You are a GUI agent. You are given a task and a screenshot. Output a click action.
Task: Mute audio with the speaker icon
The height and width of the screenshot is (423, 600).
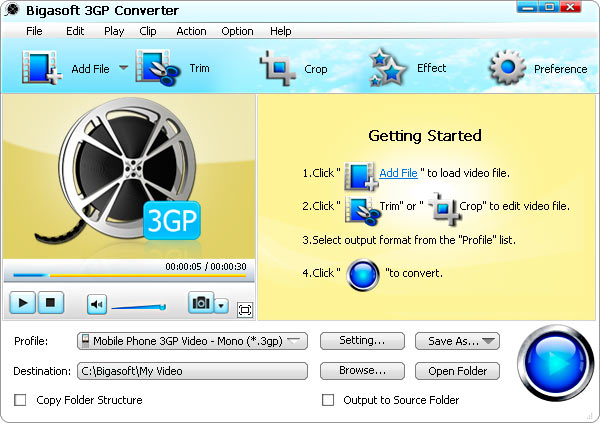tap(97, 304)
